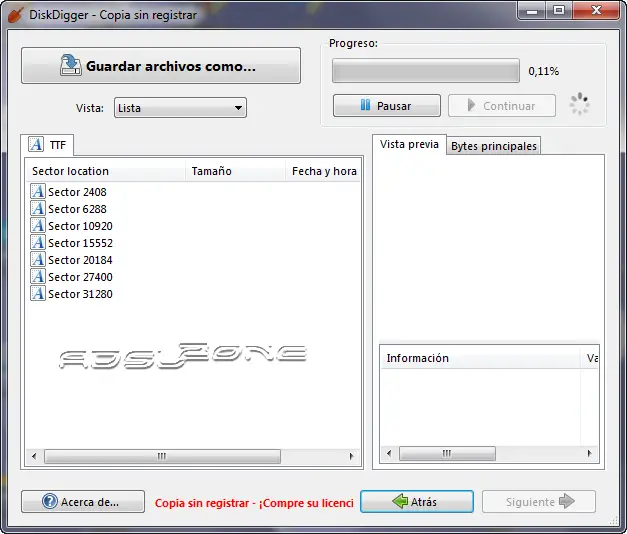
Task: Close the DiskDigger window
Action: (596, 11)
